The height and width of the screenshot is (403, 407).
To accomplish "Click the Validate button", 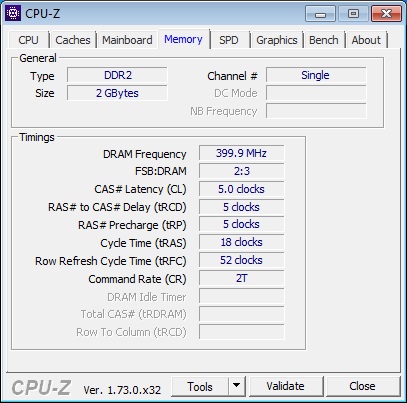I will [286, 387].
